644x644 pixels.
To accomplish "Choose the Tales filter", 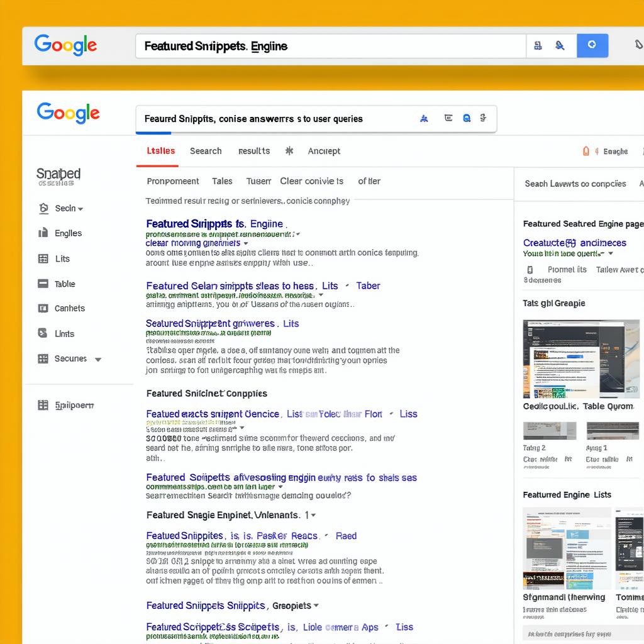I will click(x=222, y=181).
